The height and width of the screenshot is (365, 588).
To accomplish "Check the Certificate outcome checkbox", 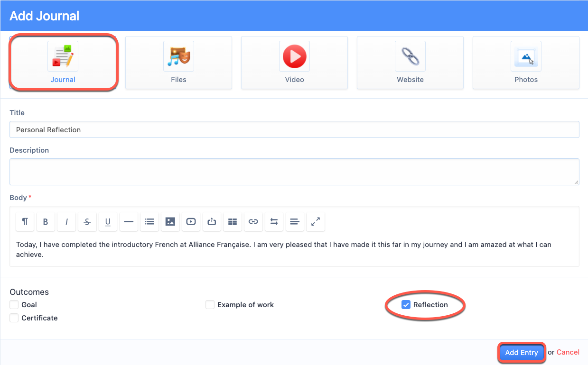I will pos(14,318).
